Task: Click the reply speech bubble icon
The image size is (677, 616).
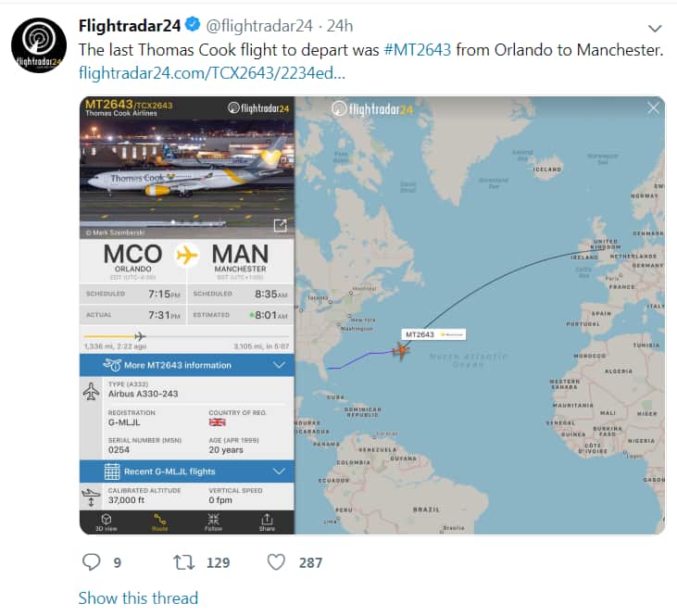Action: [x=91, y=561]
